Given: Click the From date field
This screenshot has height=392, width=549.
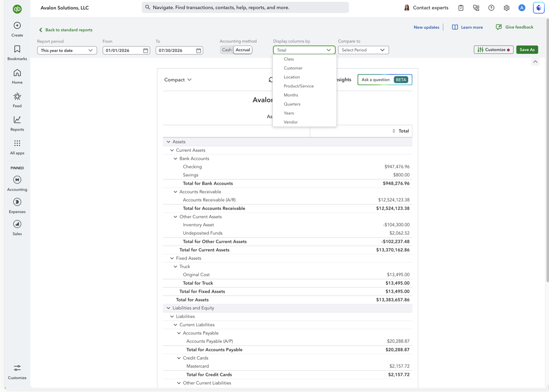Looking at the screenshot, I should coord(126,51).
